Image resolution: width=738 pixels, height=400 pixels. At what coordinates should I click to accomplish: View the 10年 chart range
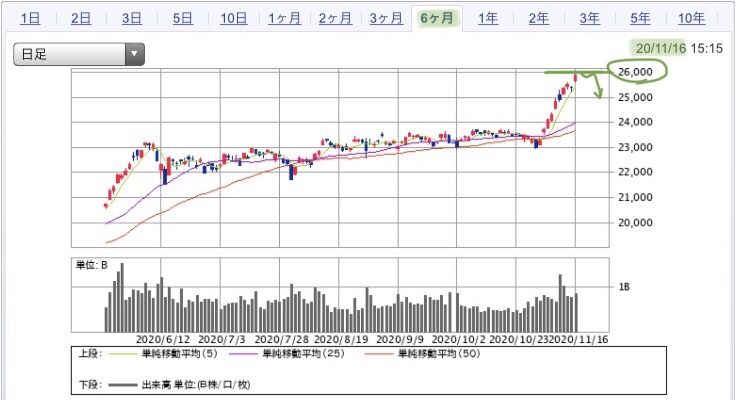pyautogui.click(x=691, y=18)
